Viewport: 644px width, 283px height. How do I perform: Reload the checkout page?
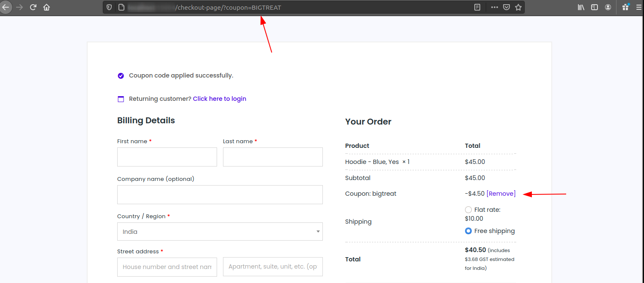[x=33, y=7]
